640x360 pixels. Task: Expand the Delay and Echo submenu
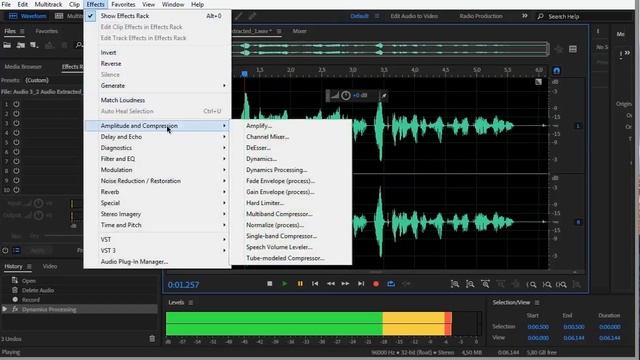click(x=157, y=137)
